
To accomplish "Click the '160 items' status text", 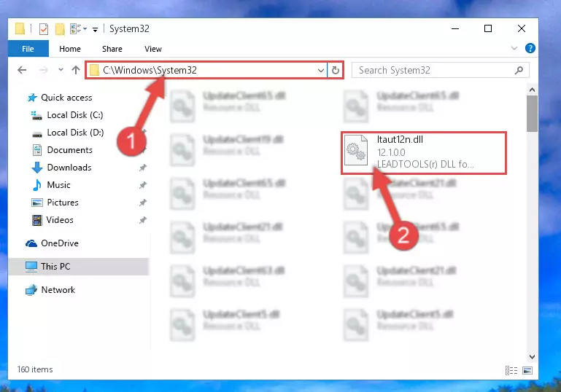I will tap(35, 369).
